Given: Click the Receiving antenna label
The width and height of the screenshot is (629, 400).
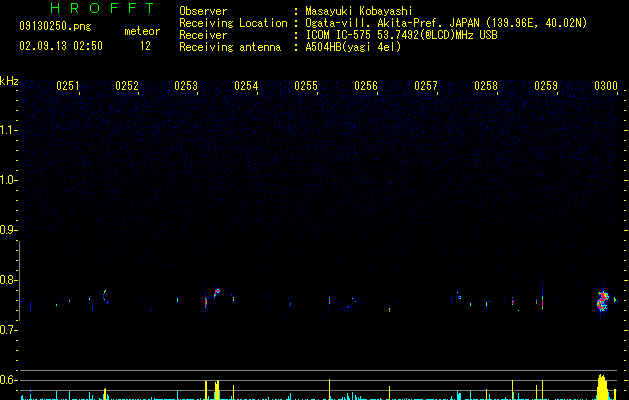Looking at the screenshot, I should (230, 47).
